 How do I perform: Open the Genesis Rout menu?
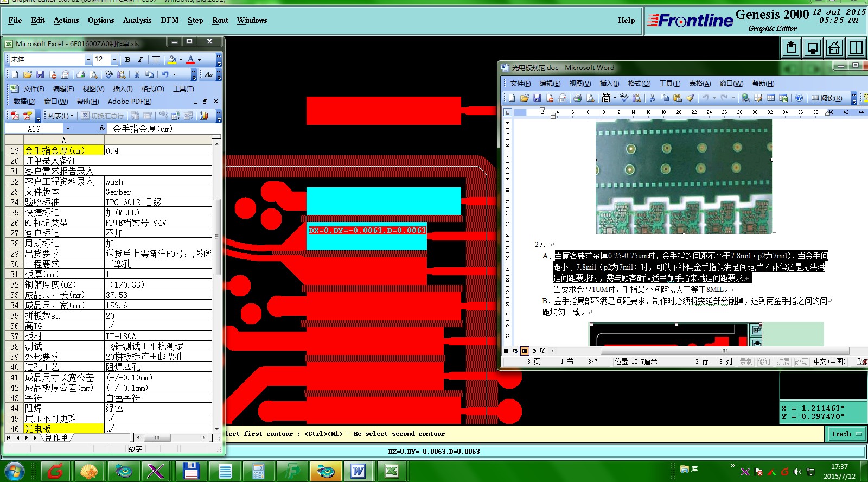pos(220,20)
